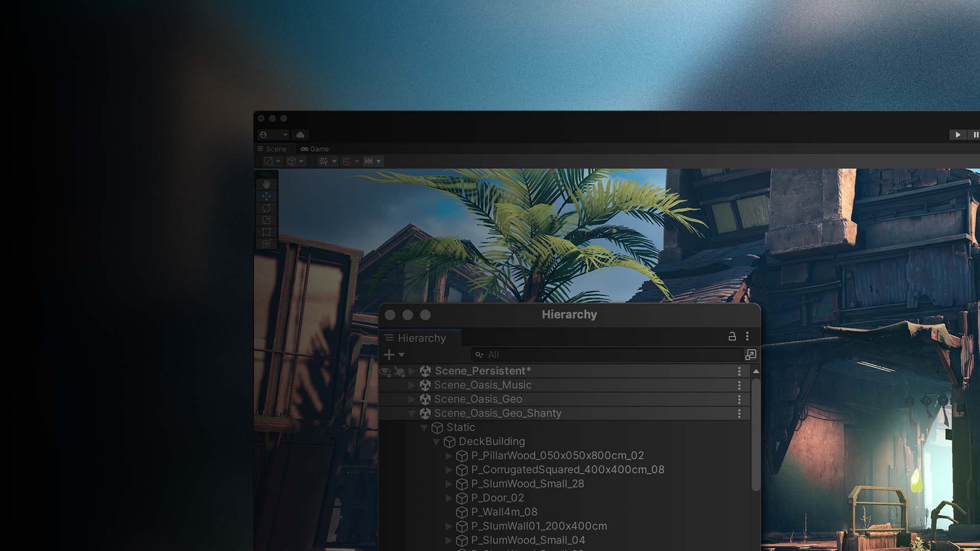Open the Scene_Persistent kebab menu

tap(739, 371)
